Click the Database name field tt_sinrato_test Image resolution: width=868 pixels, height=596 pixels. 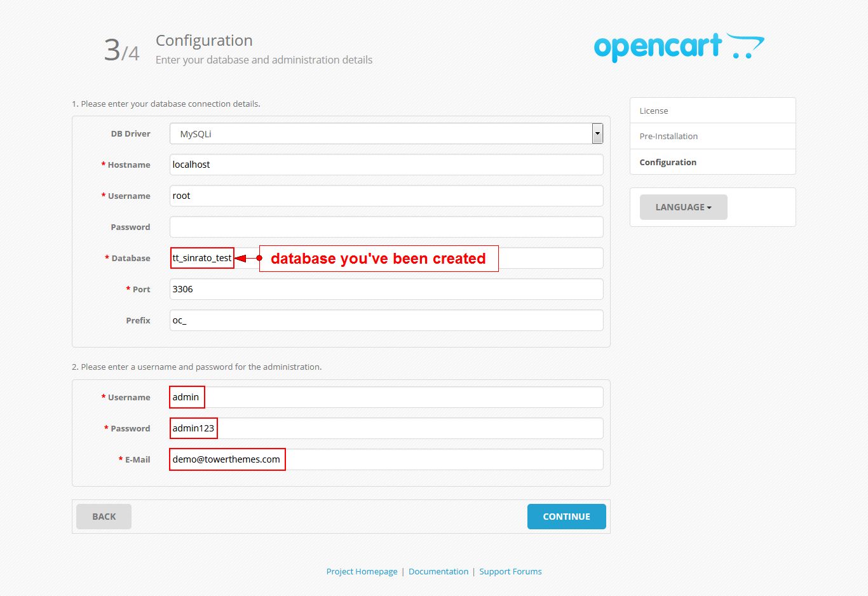pos(386,258)
